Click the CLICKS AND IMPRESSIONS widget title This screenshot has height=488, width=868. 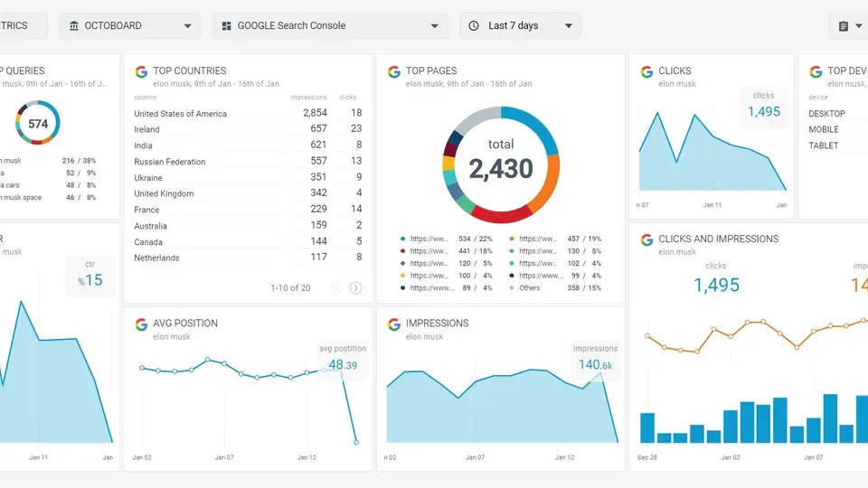pyautogui.click(x=719, y=239)
